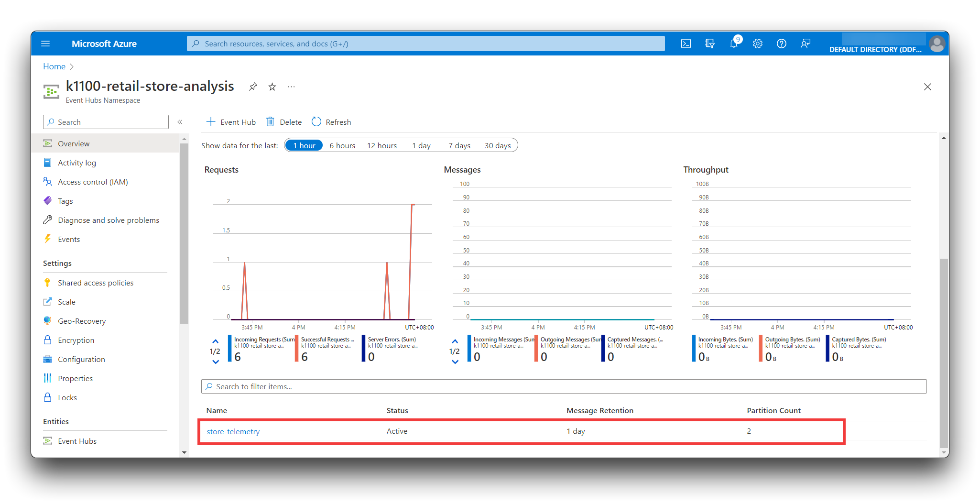Click the Captured Bytes legend entry
The height and width of the screenshot is (504, 980).
coord(857,349)
